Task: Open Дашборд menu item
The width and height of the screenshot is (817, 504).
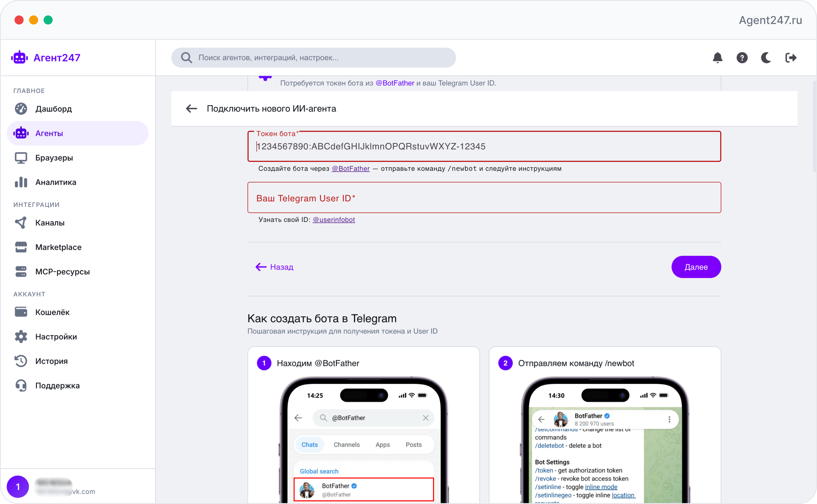Action: (78, 109)
